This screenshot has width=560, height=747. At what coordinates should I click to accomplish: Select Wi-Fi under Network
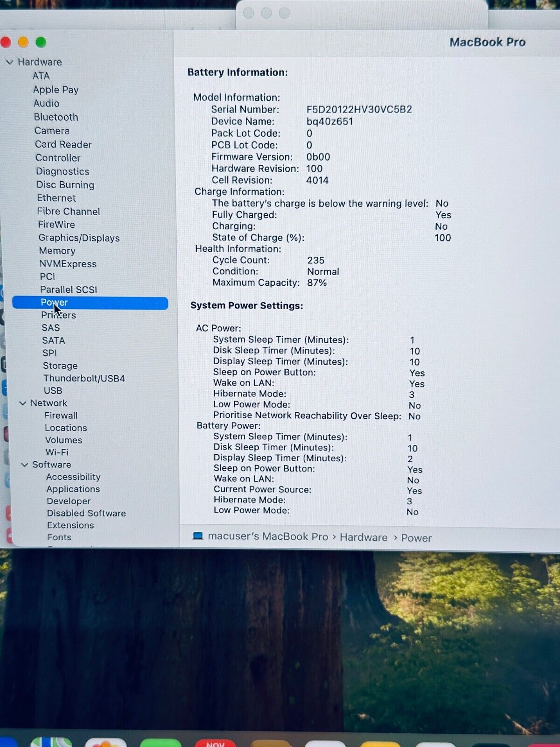[x=57, y=452]
